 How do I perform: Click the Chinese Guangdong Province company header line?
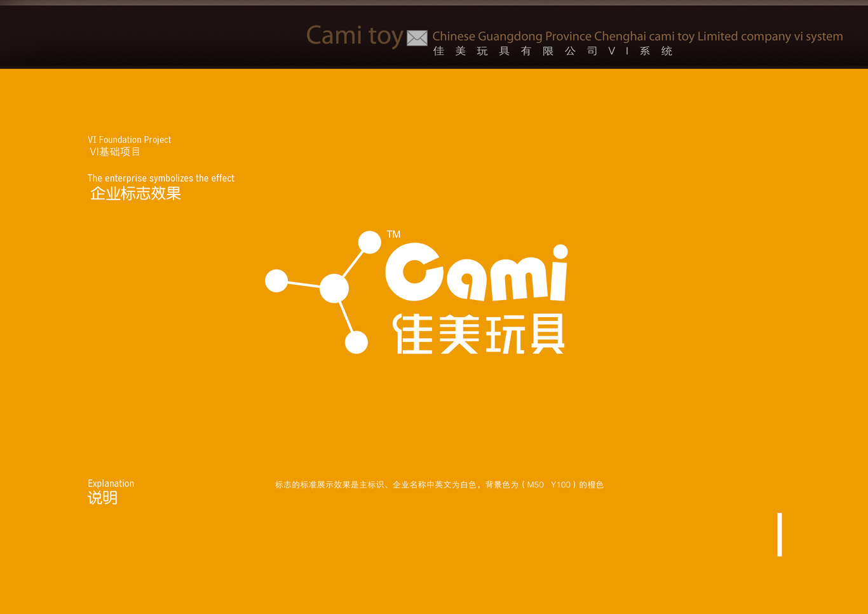point(637,36)
